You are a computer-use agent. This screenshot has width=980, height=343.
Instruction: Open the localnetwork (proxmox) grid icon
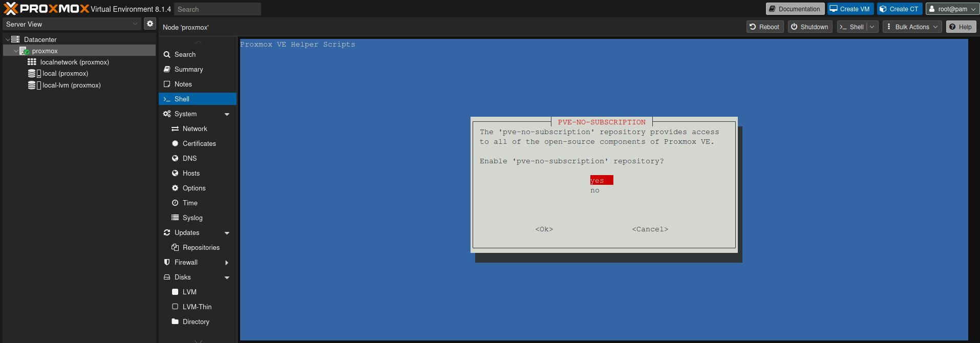coord(32,62)
